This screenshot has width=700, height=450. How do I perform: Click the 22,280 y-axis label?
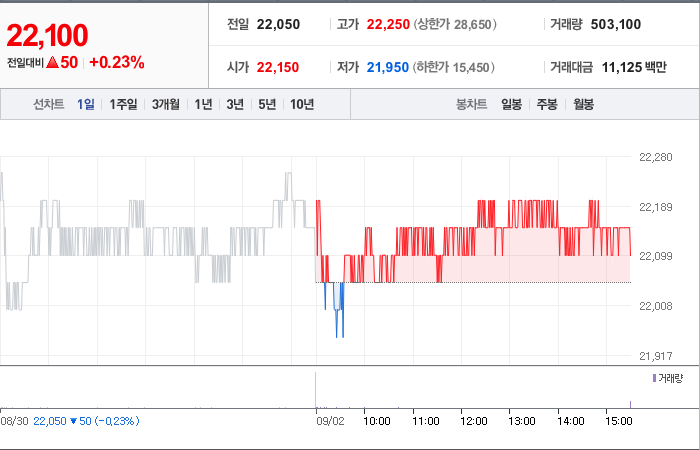[x=656, y=157]
